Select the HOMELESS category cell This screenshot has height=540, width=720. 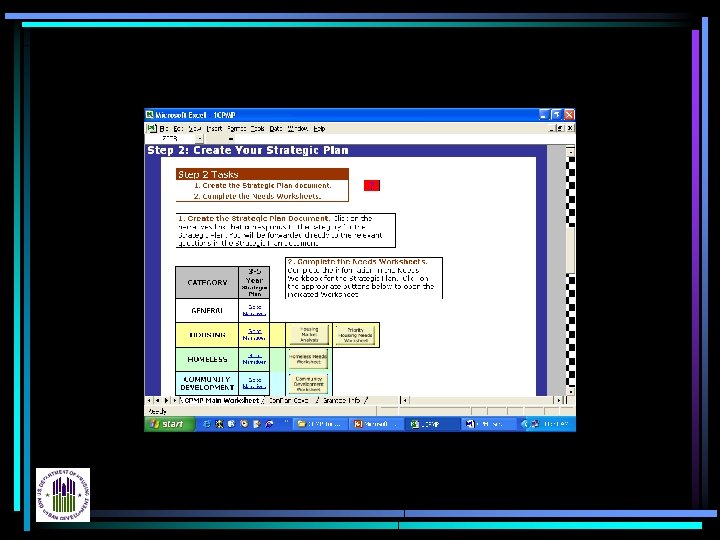pyautogui.click(x=207, y=359)
